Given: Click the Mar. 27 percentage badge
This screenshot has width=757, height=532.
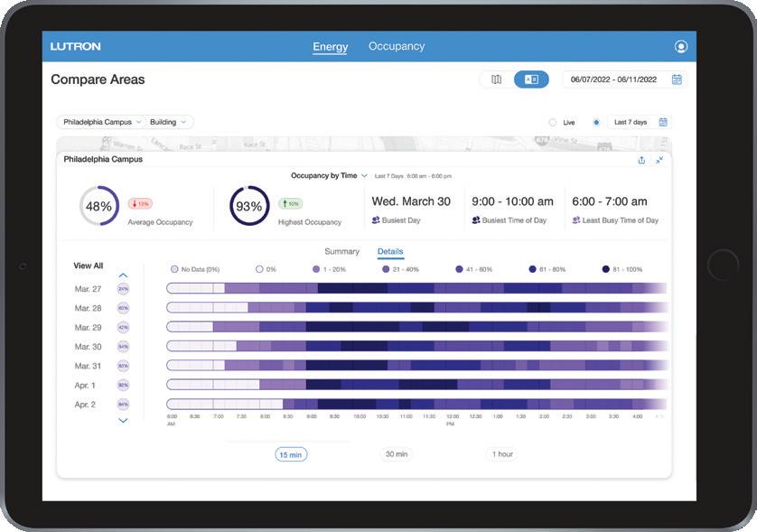Looking at the screenshot, I should coord(123,289).
